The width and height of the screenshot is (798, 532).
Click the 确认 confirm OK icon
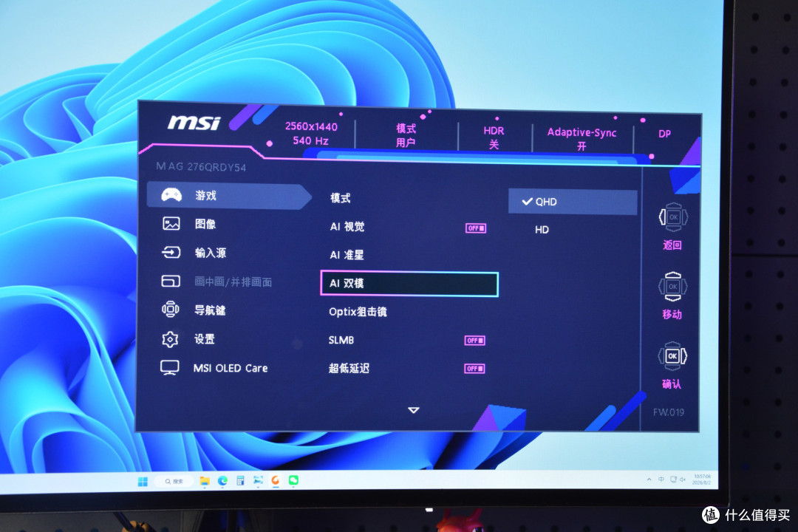click(x=672, y=356)
